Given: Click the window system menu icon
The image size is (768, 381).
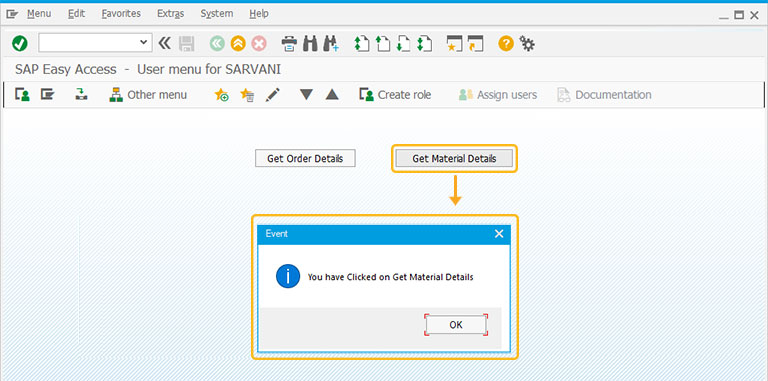Looking at the screenshot, I should click(12, 14).
